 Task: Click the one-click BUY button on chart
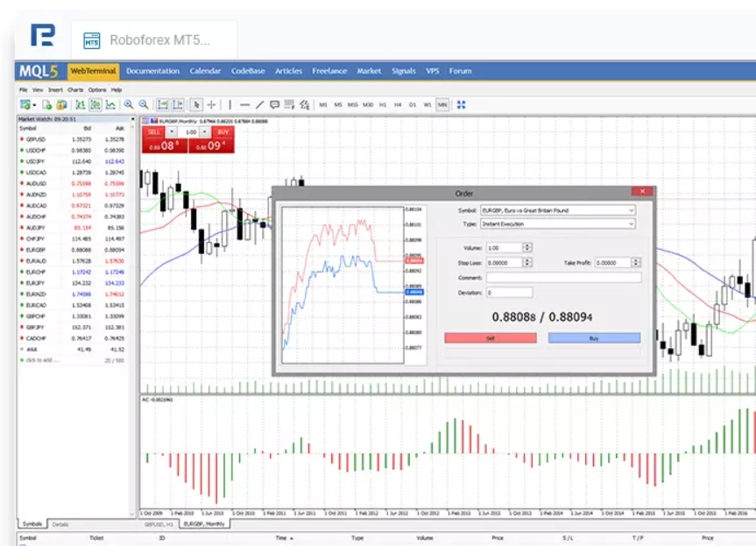223,132
